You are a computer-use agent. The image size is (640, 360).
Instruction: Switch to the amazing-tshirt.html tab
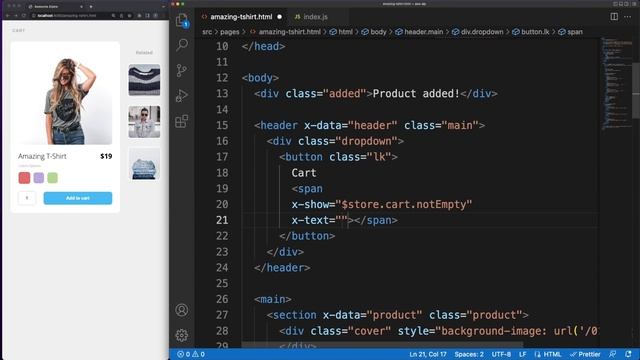[x=241, y=17]
